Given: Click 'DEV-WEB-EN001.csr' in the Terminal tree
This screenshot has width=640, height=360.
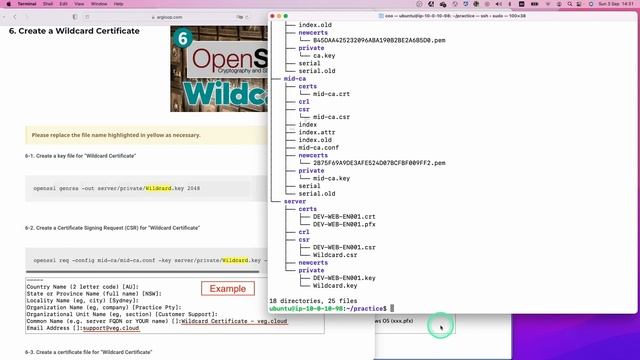Looking at the screenshot, I should [344, 247].
